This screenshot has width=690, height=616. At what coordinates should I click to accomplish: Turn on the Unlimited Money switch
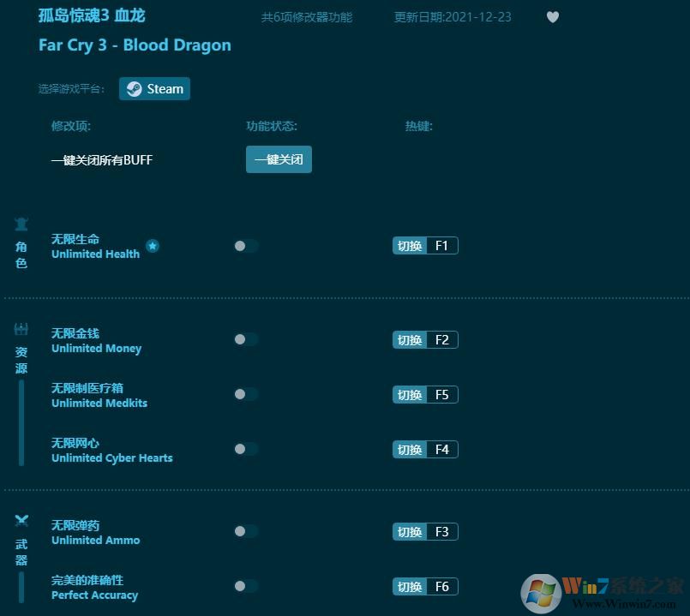246,339
